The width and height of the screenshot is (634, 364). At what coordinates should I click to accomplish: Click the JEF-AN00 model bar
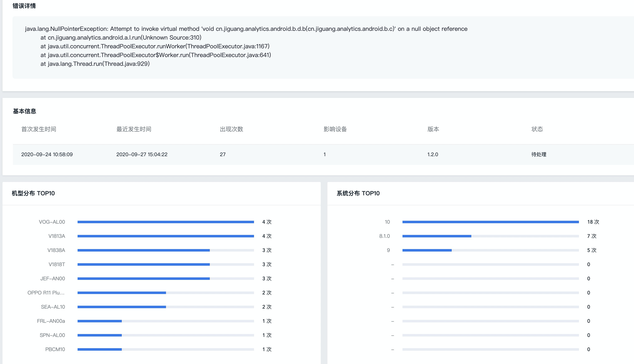click(165, 278)
